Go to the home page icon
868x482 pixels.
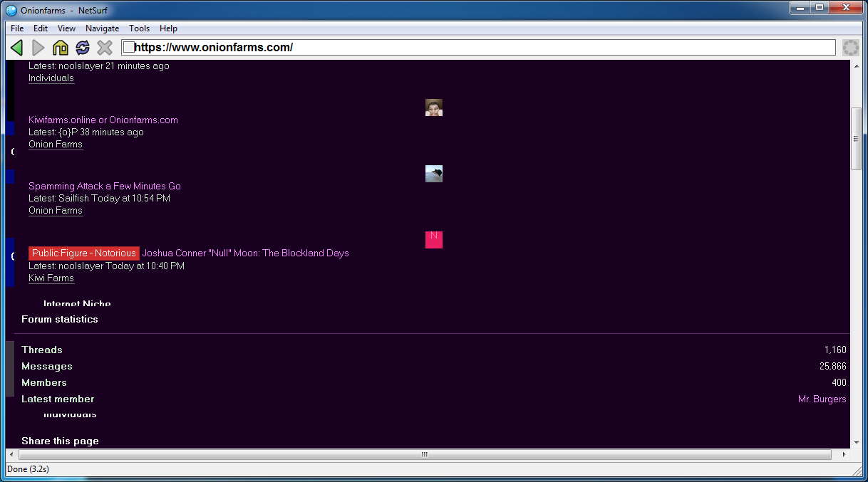coord(61,48)
